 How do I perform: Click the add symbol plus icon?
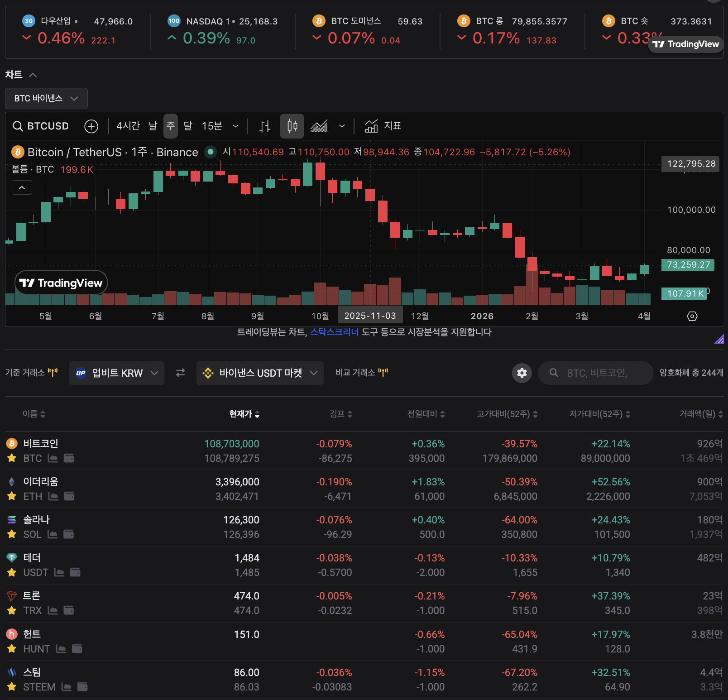coord(91,126)
